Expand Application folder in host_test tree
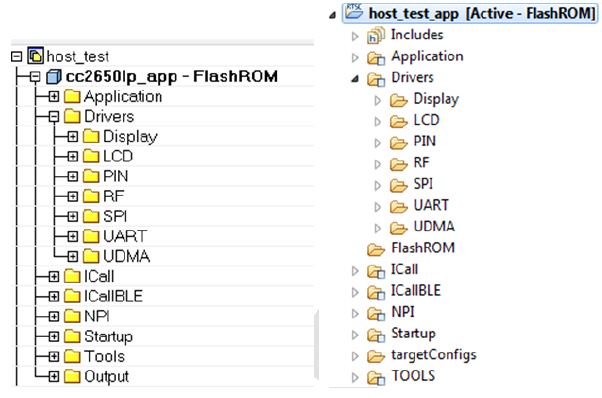602x398 pixels. point(54,97)
